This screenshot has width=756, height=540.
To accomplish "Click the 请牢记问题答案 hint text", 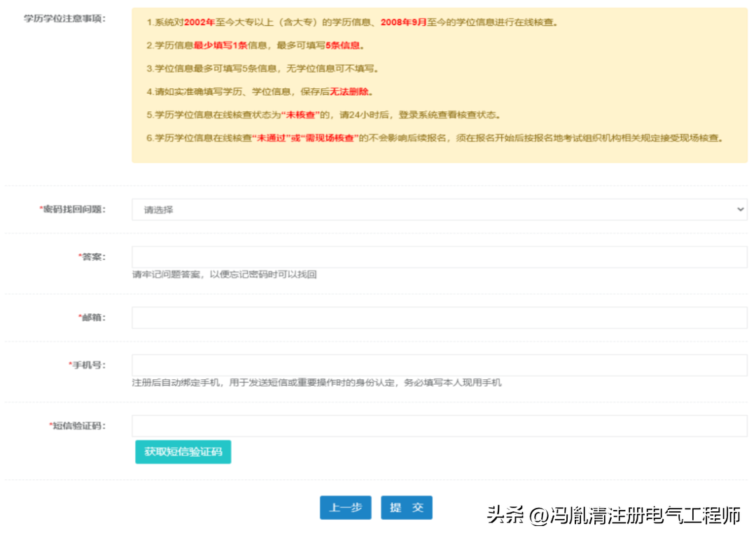I will tap(224, 275).
